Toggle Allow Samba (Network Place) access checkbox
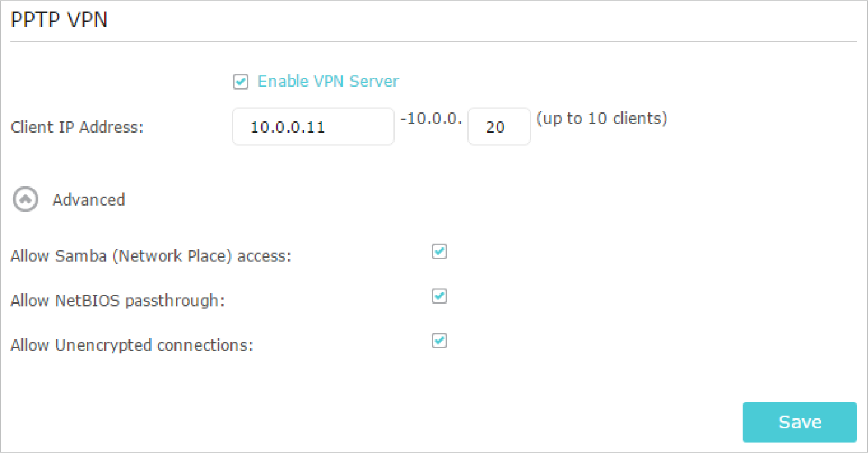This screenshot has width=868, height=453. 439,252
